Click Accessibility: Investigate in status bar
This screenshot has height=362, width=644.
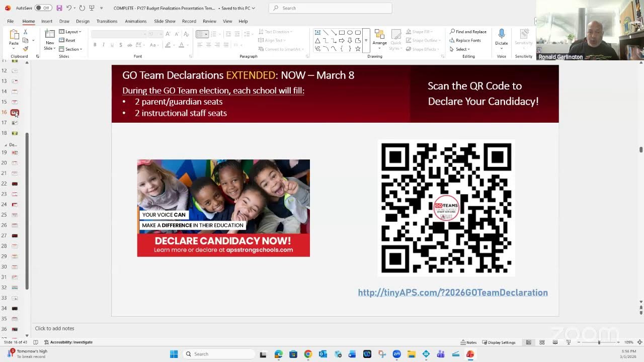click(68, 342)
